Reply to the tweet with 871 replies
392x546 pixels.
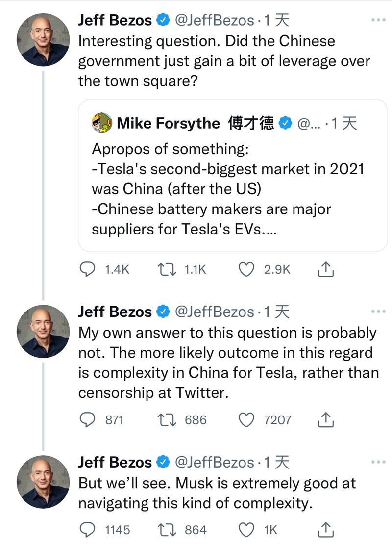point(87,419)
